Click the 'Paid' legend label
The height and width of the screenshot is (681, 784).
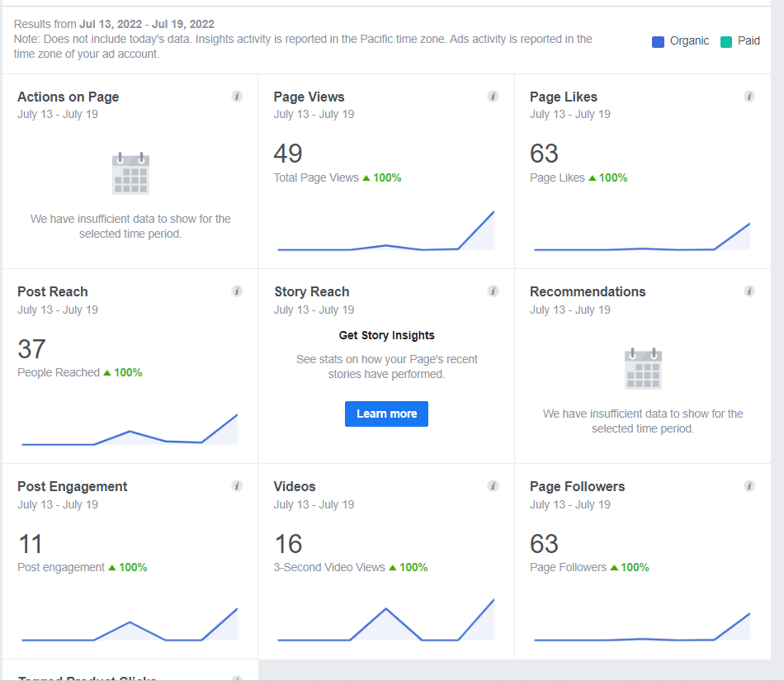click(749, 41)
